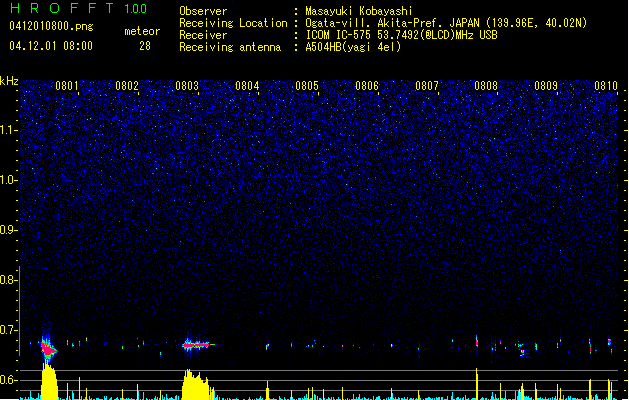Viewport: 629px width, 400px height.
Task: Click the date stamp 04.12.01 08:00
Action: (x=51, y=46)
